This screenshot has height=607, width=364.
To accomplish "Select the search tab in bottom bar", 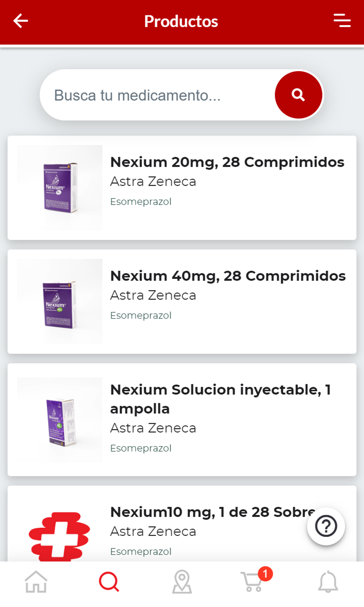I will [x=109, y=582].
